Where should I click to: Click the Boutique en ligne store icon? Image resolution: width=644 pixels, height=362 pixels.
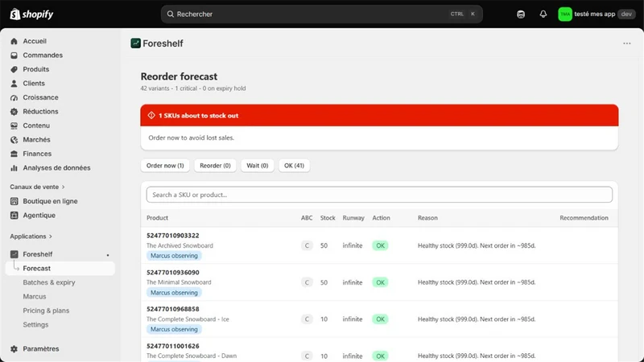click(14, 201)
